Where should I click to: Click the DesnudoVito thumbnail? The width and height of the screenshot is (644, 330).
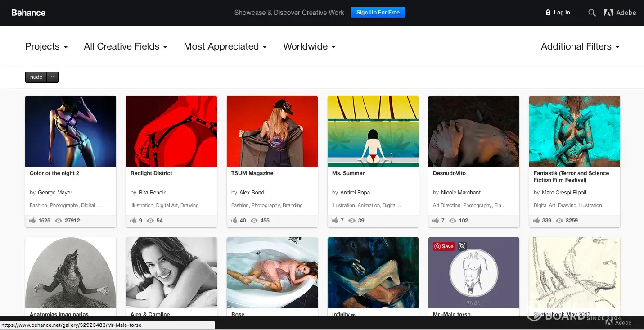tap(474, 131)
